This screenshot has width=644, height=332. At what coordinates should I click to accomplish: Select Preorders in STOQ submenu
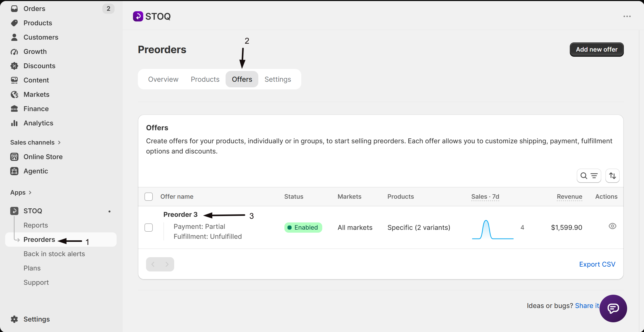(39, 240)
